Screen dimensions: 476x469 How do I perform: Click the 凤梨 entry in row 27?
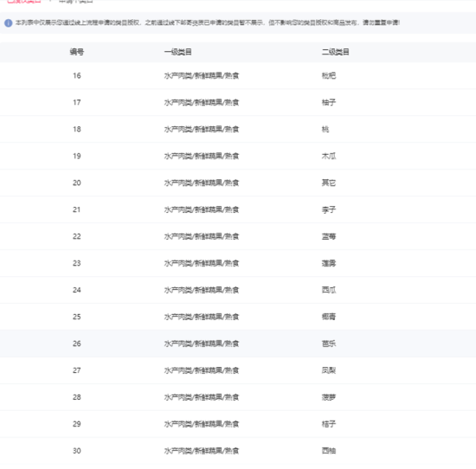point(329,370)
